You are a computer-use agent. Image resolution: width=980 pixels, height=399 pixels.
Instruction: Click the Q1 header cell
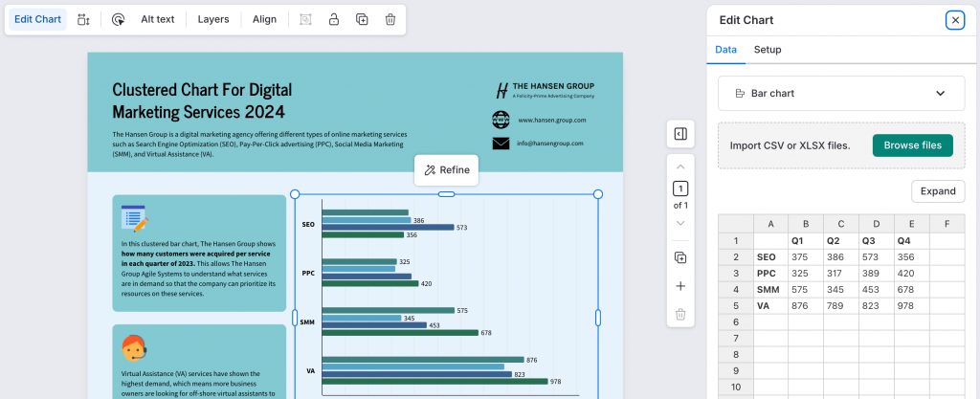[x=806, y=241]
